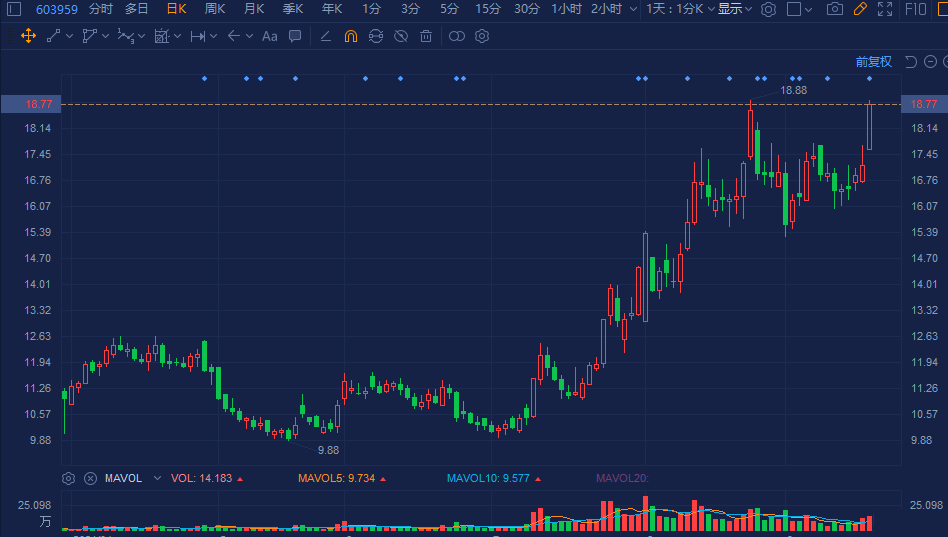
Task: Click the undo arrow near 前复权
Action: point(911,62)
